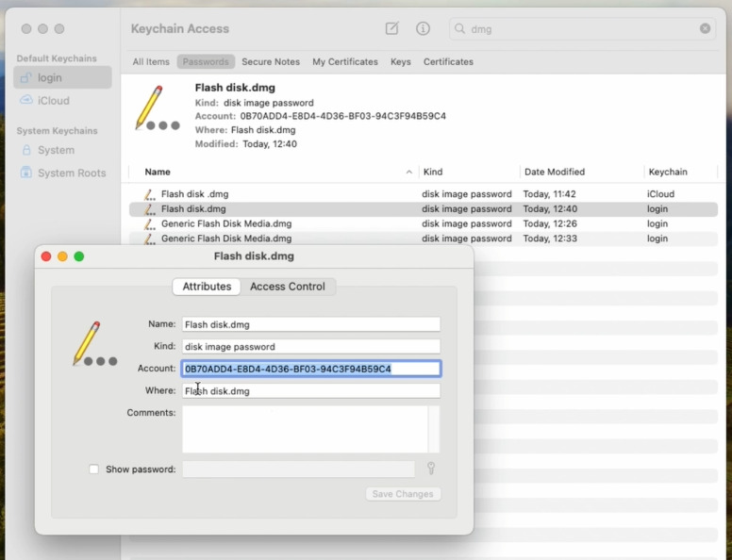
Task: Select the System Roots keychain
Action: click(62, 173)
